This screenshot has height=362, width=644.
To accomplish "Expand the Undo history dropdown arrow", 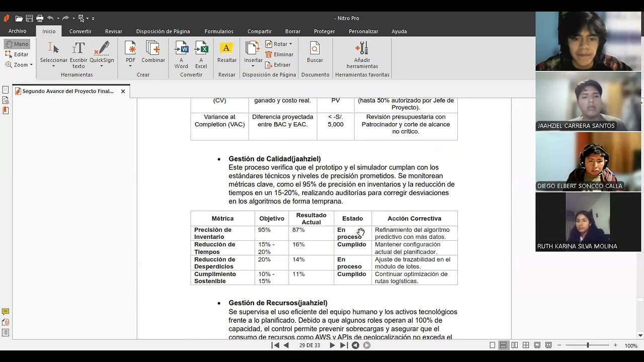I will tap(58, 19).
